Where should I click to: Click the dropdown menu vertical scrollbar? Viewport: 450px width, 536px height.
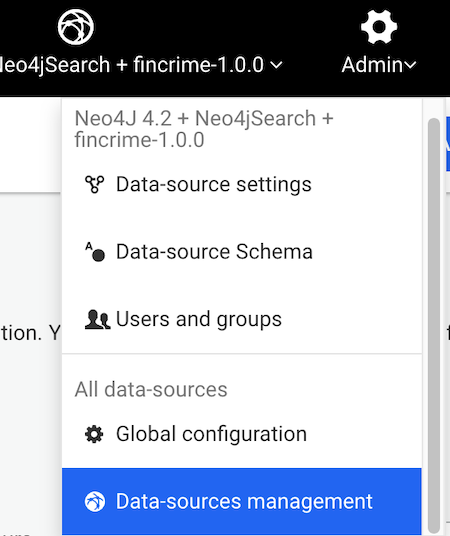click(x=434, y=325)
